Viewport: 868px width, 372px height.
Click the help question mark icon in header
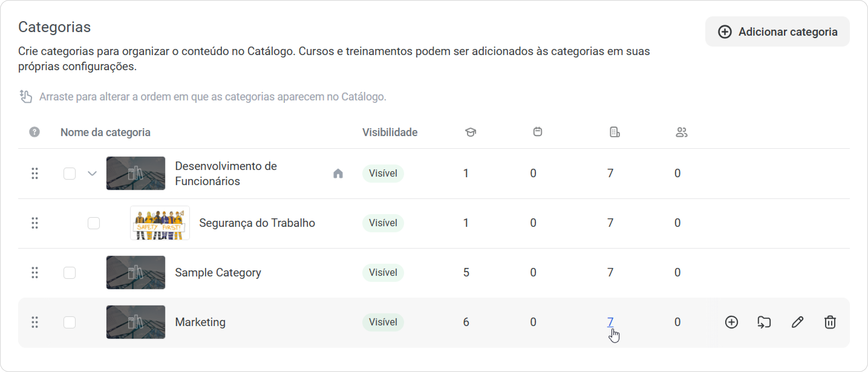click(34, 132)
